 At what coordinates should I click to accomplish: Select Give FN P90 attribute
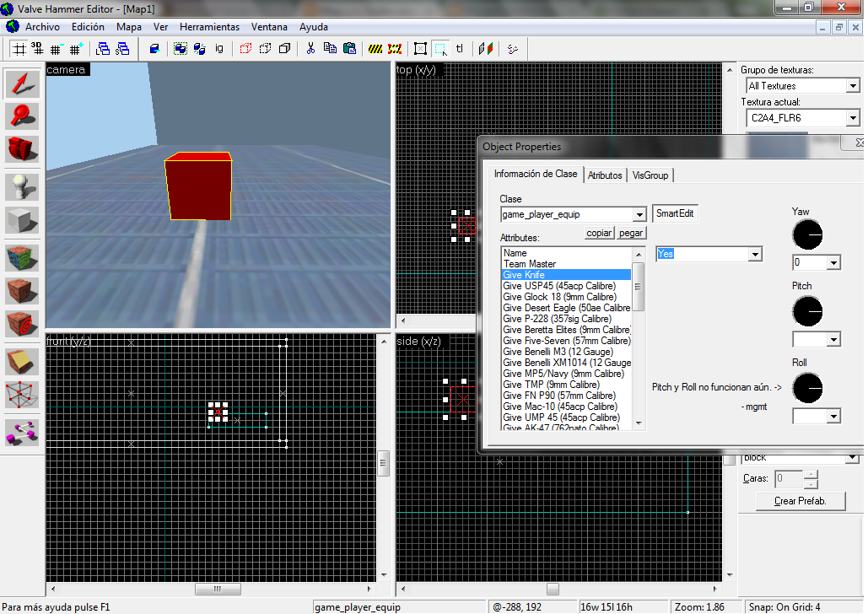coord(566,396)
